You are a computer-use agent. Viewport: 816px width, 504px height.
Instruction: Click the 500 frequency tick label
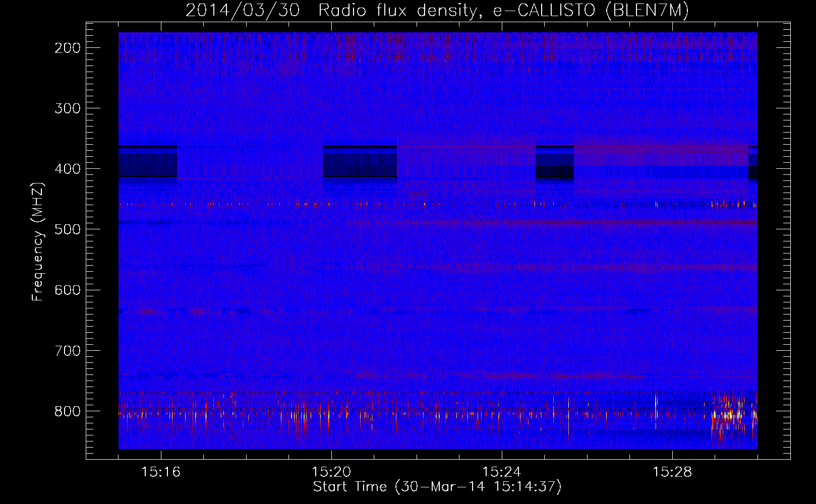click(67, 229)
